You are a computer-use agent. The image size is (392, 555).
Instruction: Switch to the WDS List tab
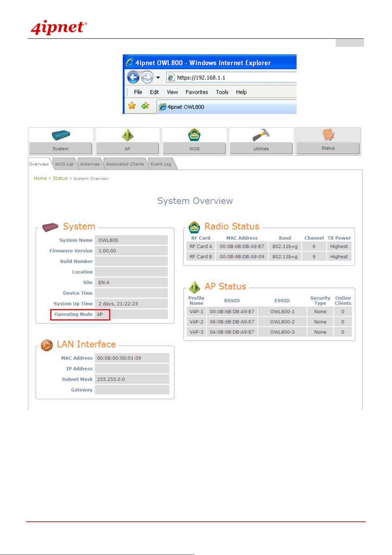point(64,164)
